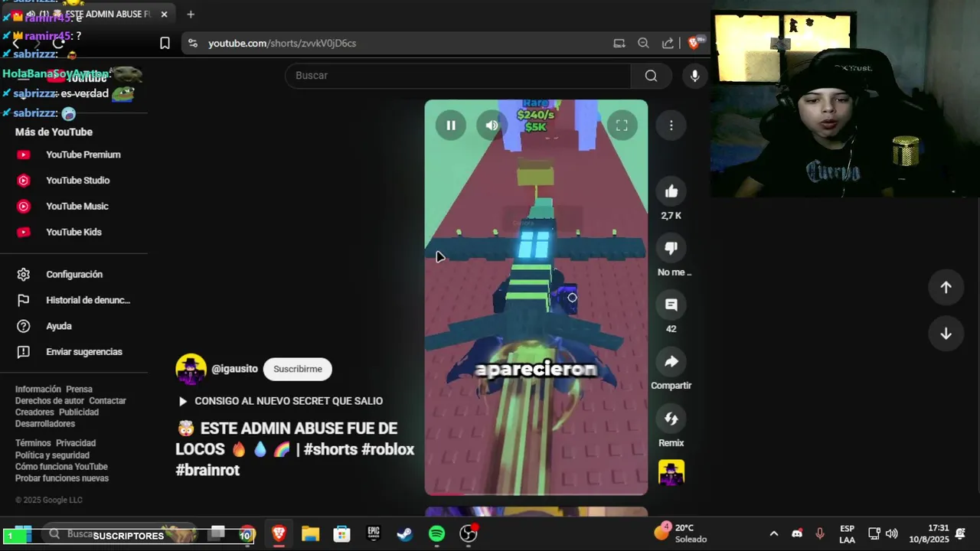Play linked video CONSIGO AL NUEVO SECRET QUE SALIO
The height and width of the screenshot is (551, 980).
280,401
